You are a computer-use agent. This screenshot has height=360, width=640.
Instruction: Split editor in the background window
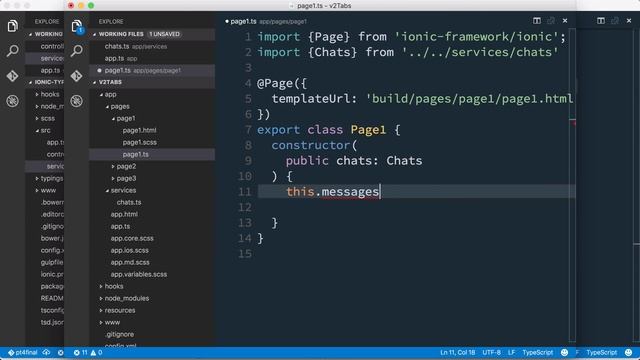click(x=601, y=20)
